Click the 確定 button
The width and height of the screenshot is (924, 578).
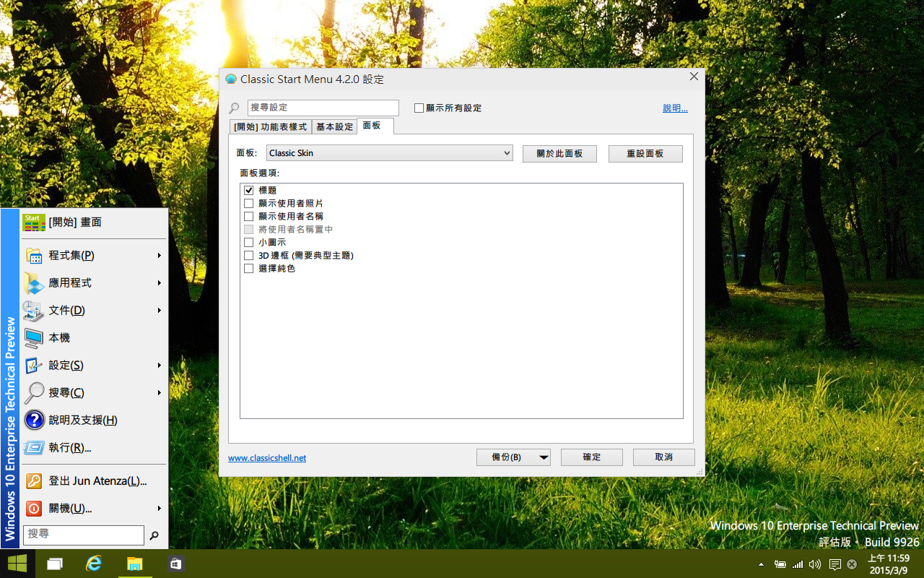coord(592,457)
